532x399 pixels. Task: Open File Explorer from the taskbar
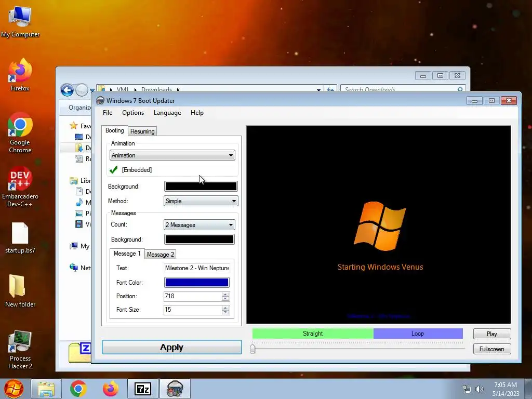point(46,389)
